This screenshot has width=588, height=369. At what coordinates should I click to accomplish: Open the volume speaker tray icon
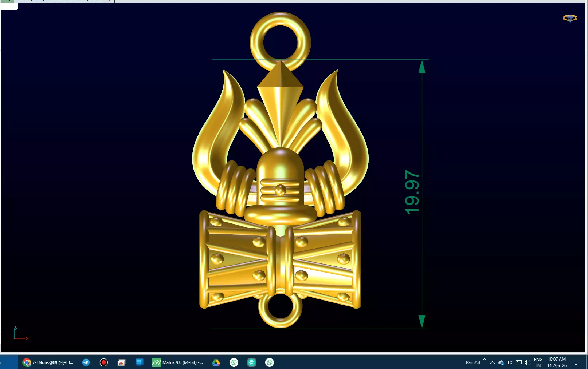527,362
